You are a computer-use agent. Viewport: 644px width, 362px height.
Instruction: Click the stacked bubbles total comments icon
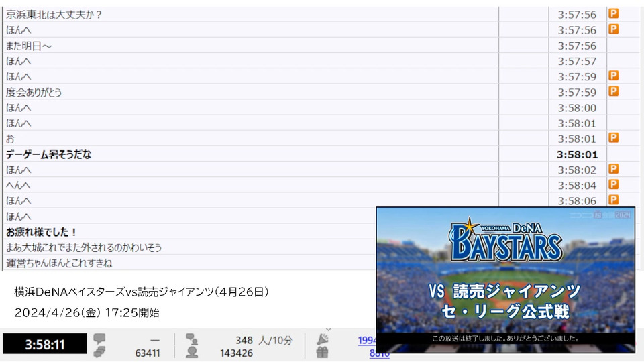coord(99,352)
